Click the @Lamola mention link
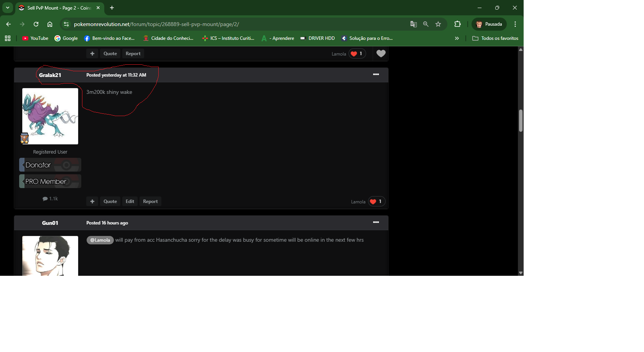This screenshot has width=644, height=352. coord(100,240)
